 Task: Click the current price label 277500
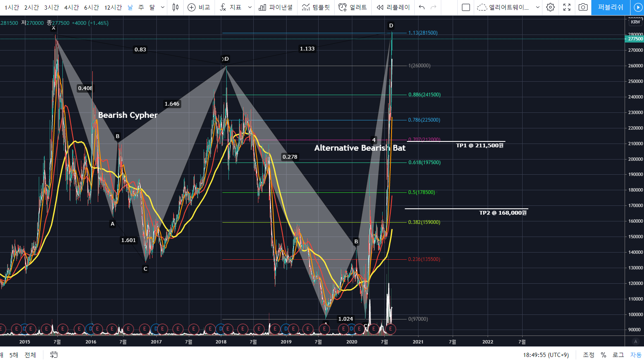click(635, 39)
